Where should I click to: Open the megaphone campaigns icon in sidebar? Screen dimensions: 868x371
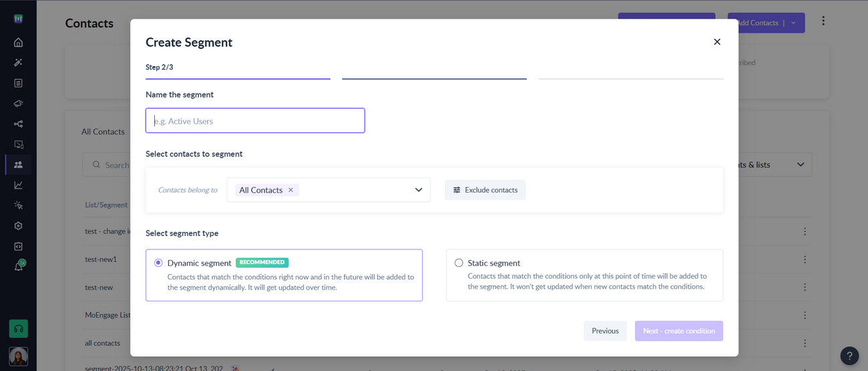[18, 104]
